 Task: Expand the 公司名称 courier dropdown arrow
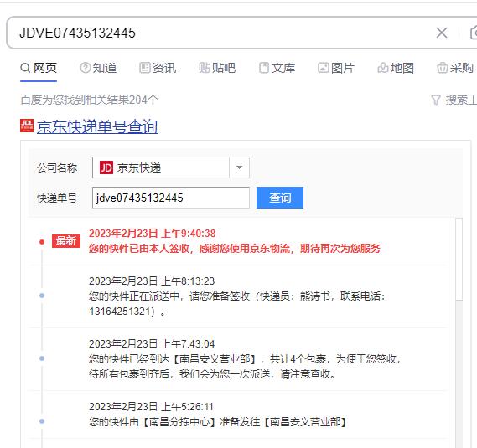240,167
